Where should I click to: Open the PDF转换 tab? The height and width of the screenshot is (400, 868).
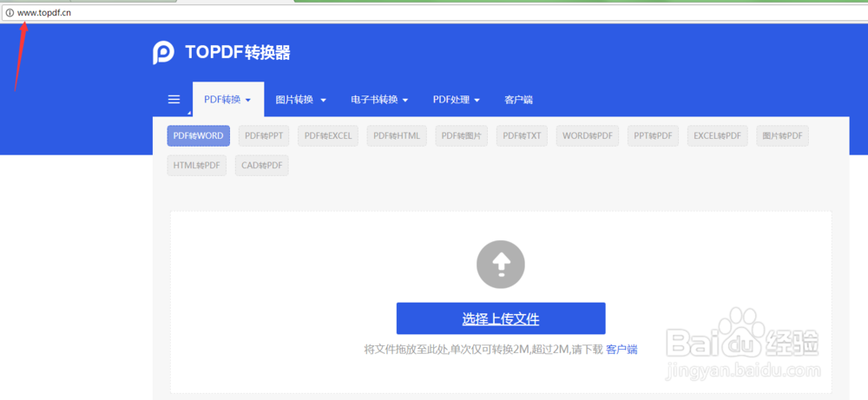(228, 100)
